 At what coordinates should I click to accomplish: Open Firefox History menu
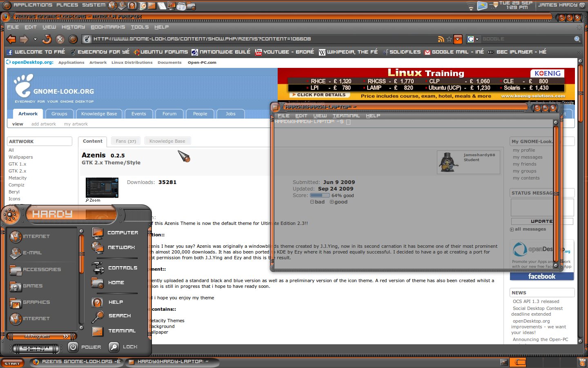click(x=73, y=27)
